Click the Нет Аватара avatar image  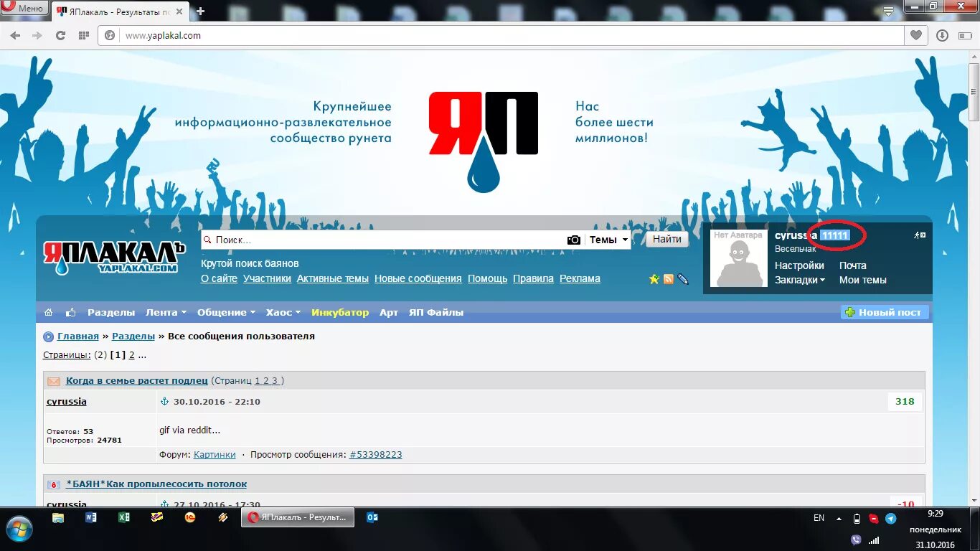[x=739, y=258]
